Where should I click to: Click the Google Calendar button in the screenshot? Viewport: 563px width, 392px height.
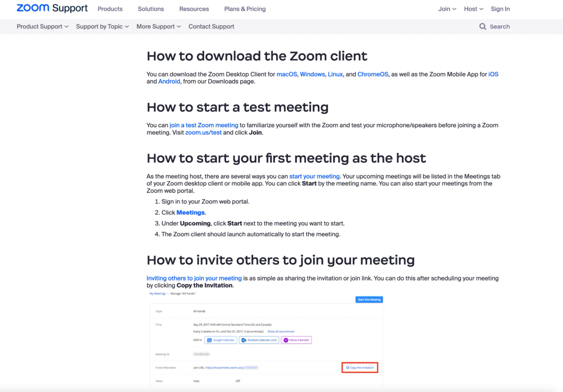coord(221,340)
